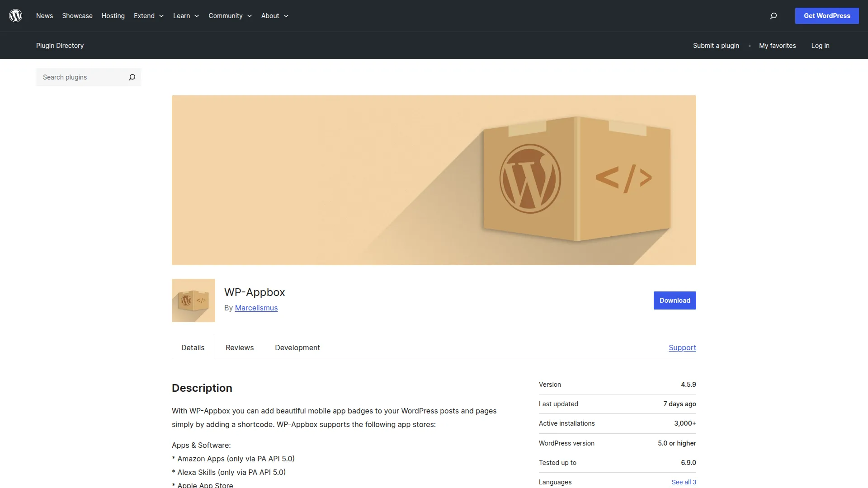
Task: Click the 'Alexa Skills' list line
Action: (x=229, y=472)
